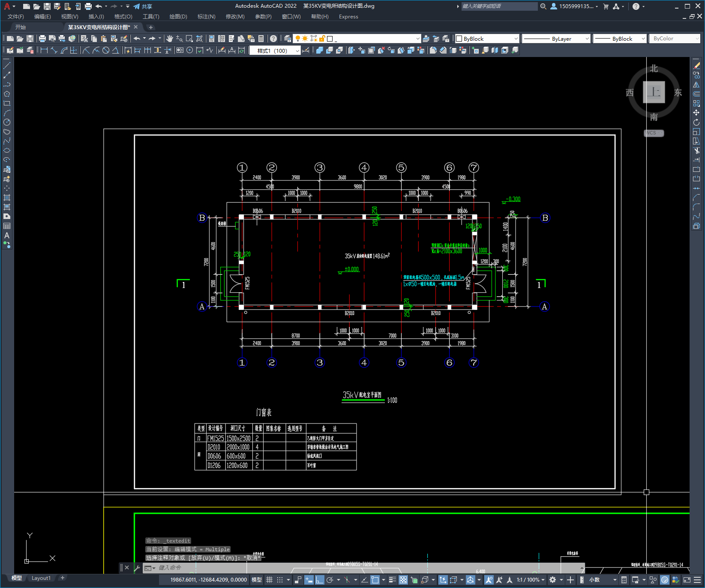Toggle annotation visibility in status bar
705x588 pixels.
point(489,580)
